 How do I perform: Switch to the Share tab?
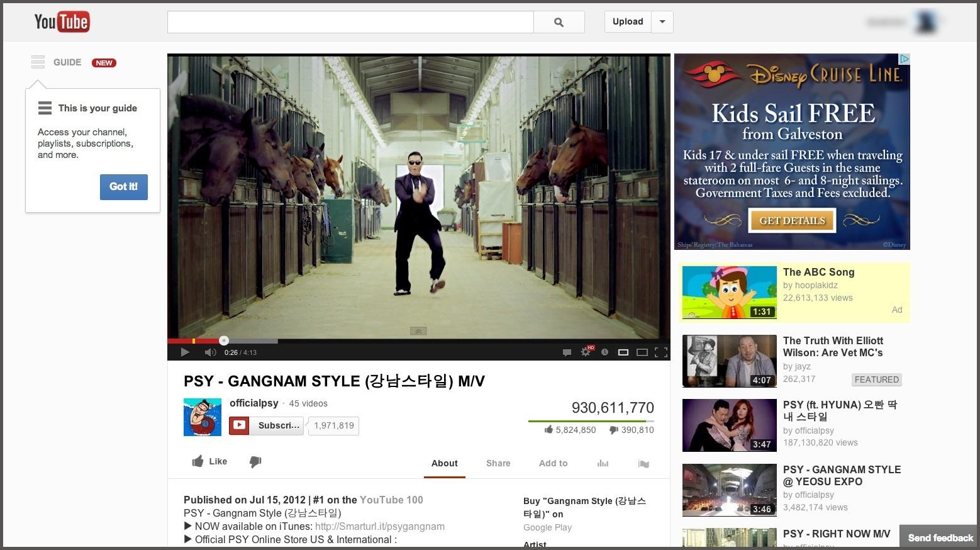(498, 463)
